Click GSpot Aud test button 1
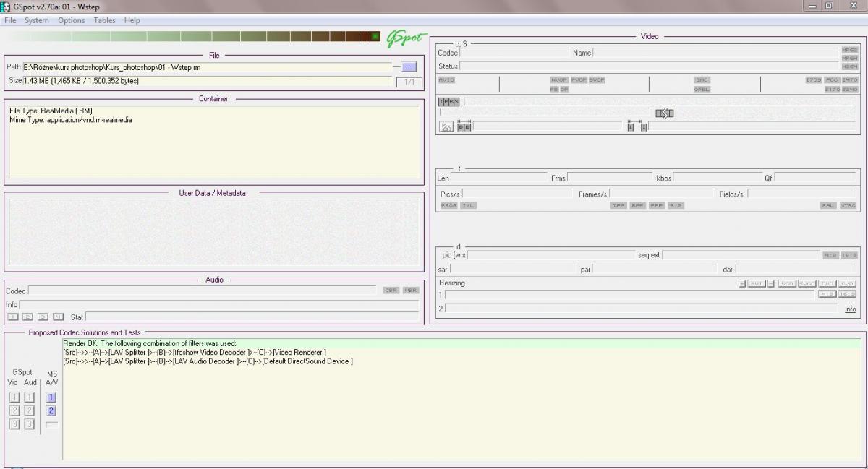 (x=29, y=397)
